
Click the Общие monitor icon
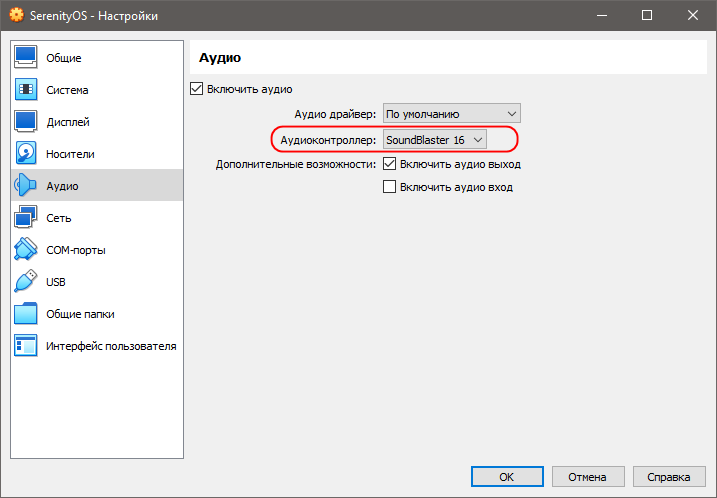26,58
